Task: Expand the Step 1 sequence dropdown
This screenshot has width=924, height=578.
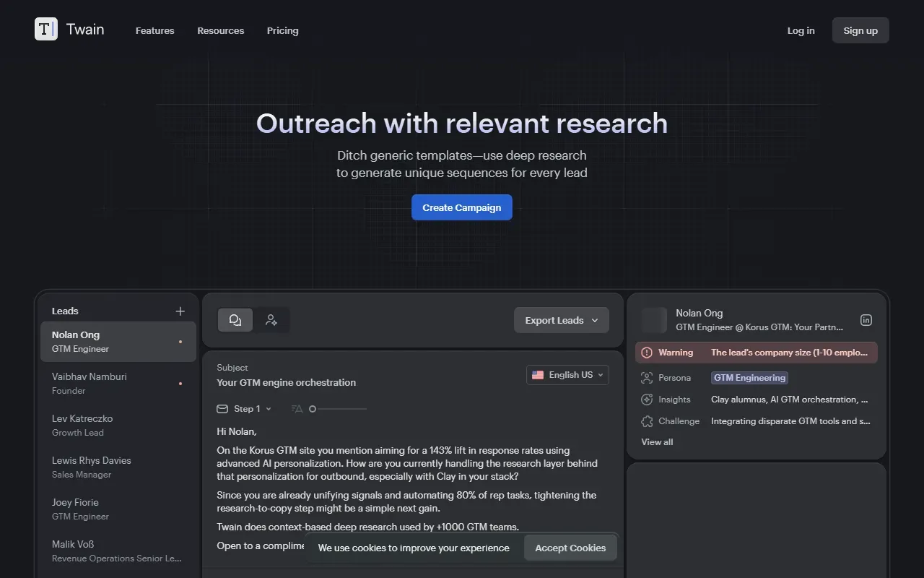Action: (253, 409)
